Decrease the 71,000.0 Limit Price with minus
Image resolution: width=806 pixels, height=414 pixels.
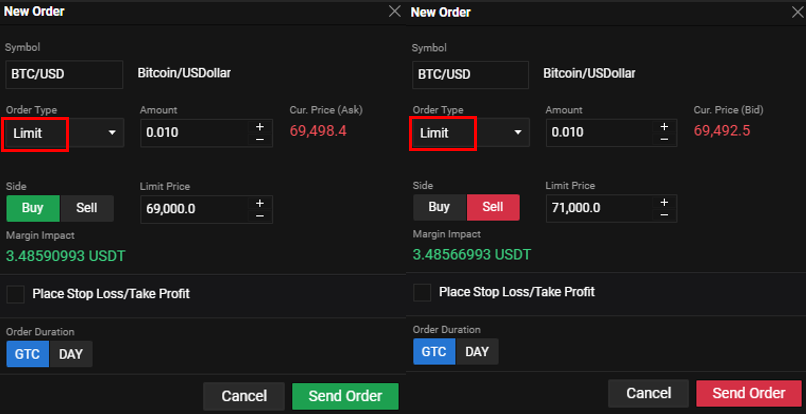pos(664,215)
